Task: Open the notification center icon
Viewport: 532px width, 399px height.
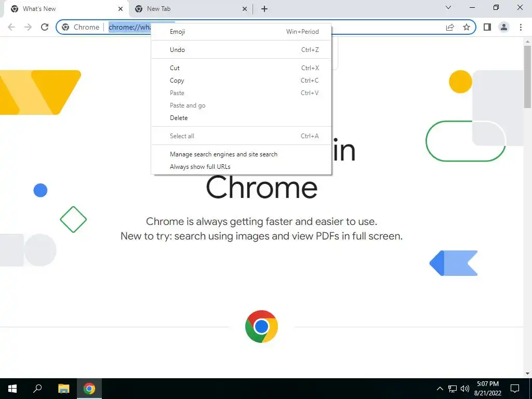Action: tap(515, 389)
